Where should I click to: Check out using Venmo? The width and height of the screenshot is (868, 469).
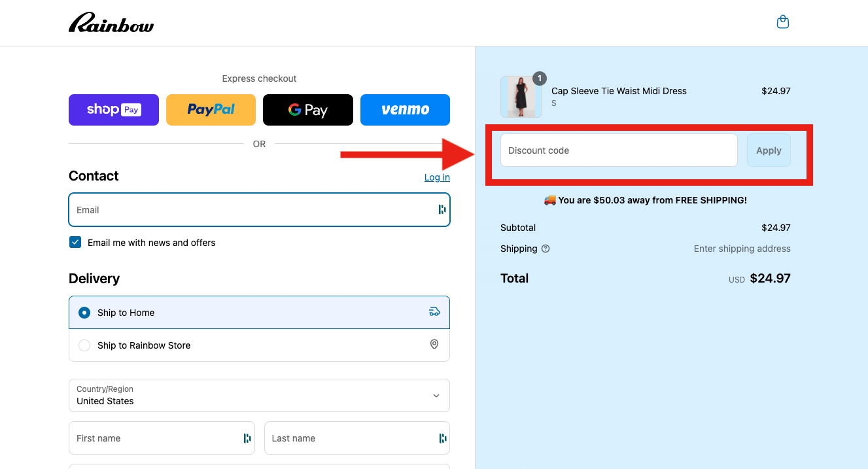[405, 110]
